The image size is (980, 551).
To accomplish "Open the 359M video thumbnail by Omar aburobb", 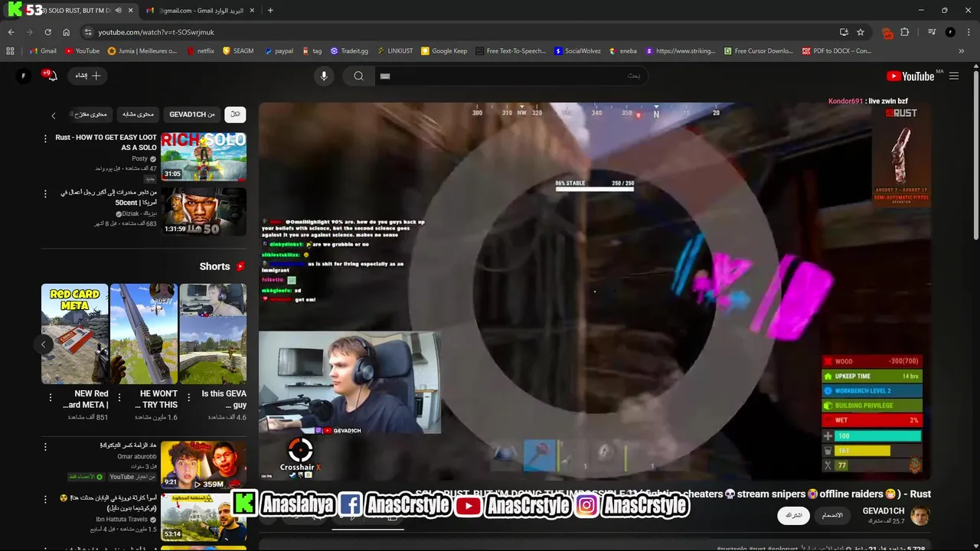I will (204, 465).
